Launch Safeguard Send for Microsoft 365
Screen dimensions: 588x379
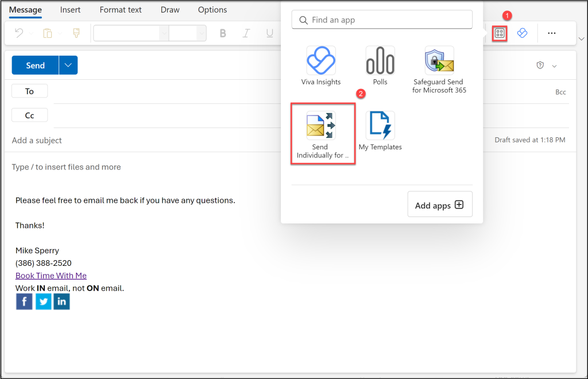pyautogui.click(x=438, y=63)
